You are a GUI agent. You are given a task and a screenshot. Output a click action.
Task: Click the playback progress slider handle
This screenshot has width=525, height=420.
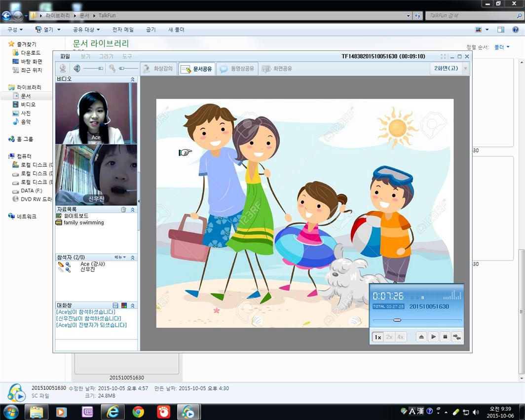point(397,320)
